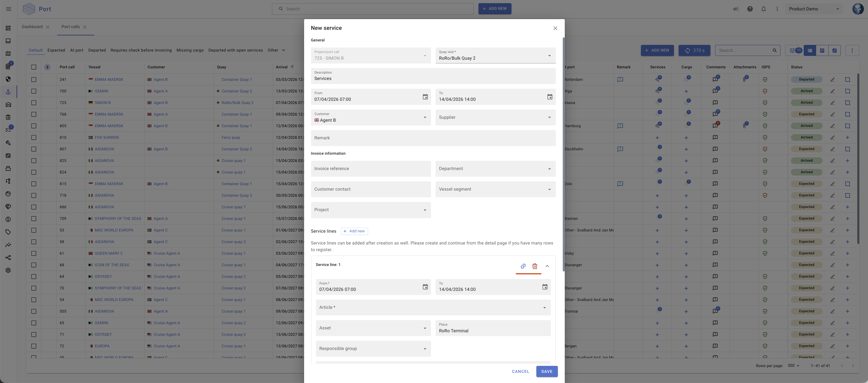Image resolution: width=868 pixels, height=383 pixels.
Task: Select the checkbox for SIMON B row 725
Action: pos(34,103)
